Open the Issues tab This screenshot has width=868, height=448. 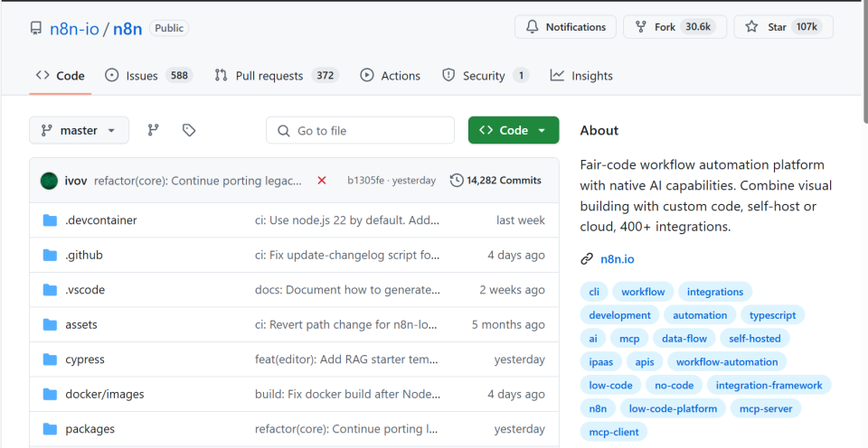click(x=149, y=76)
